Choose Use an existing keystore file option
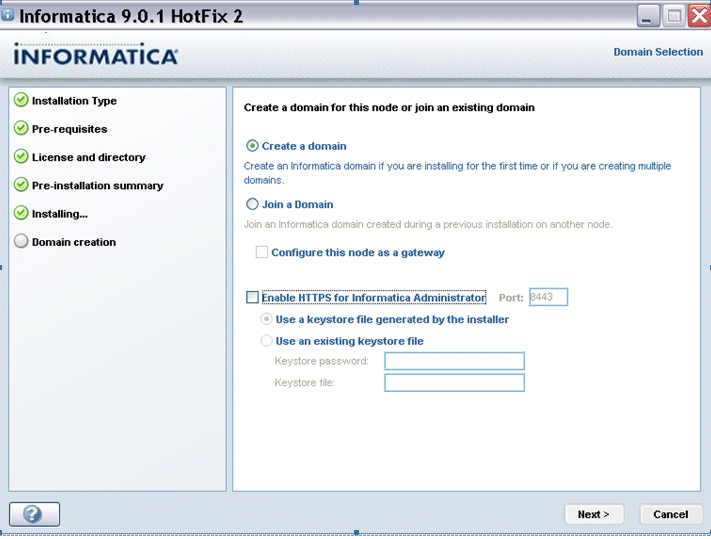 pos(266,341)
